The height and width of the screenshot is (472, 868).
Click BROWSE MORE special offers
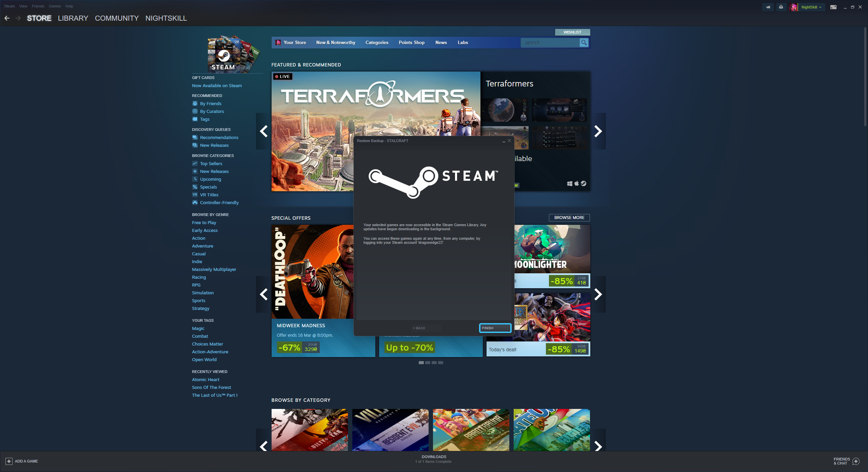coord(569,218)
